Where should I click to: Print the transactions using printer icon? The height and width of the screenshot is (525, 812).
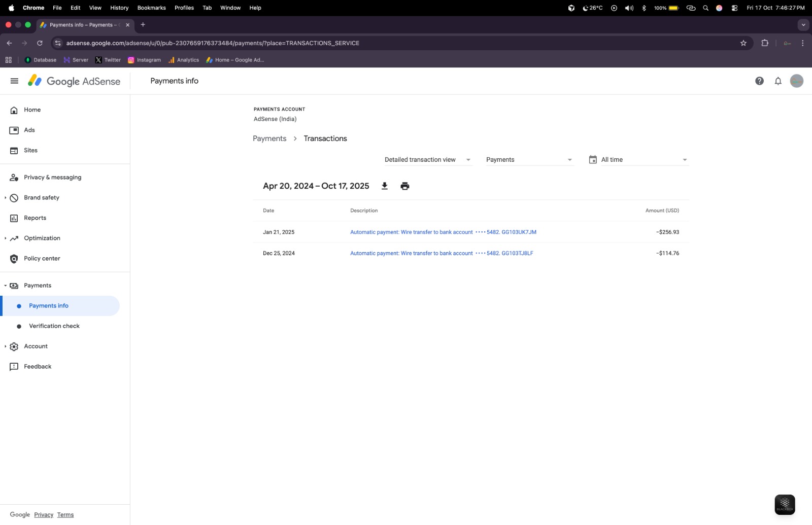coord(404,186)
